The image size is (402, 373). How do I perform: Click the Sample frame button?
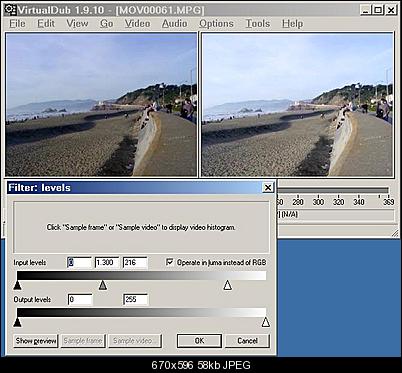click(83, 341)
